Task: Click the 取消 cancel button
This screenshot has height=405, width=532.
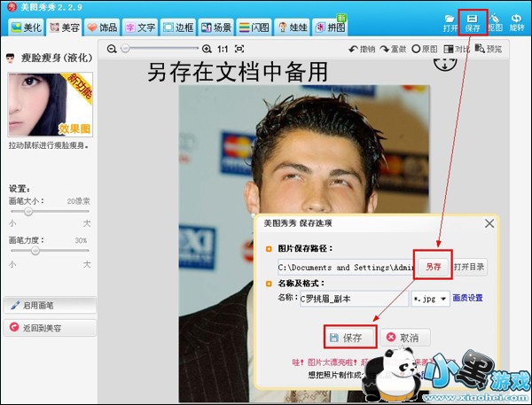Action: click(x=405, y=337)
